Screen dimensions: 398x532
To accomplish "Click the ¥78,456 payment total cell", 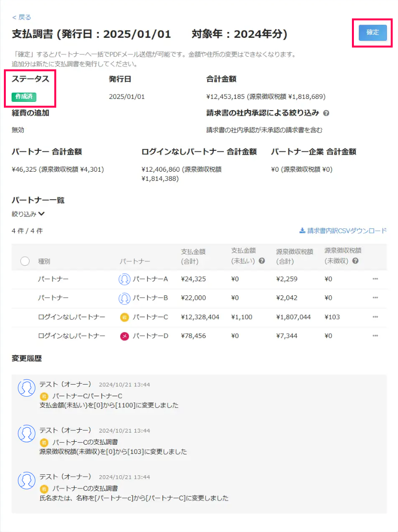I will [x=193, y=336].
